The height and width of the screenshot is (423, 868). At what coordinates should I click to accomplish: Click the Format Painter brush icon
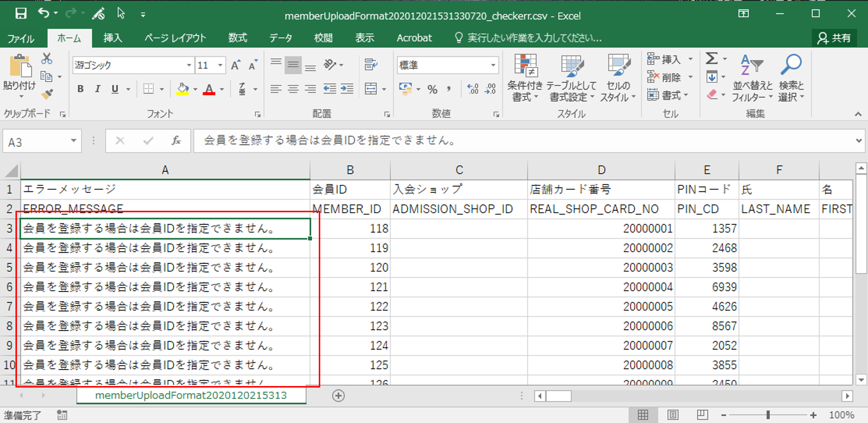[47, 94]
